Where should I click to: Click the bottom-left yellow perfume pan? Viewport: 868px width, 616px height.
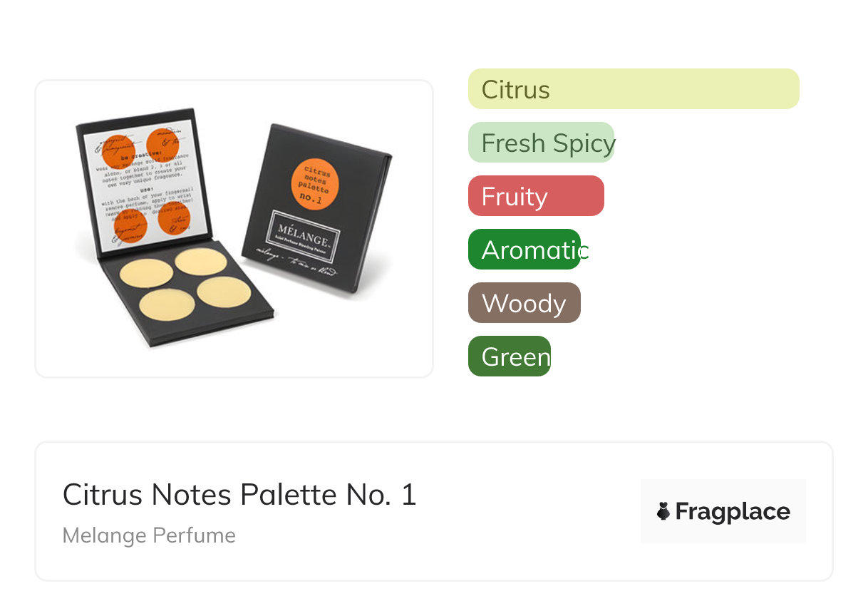pos(167,305)
